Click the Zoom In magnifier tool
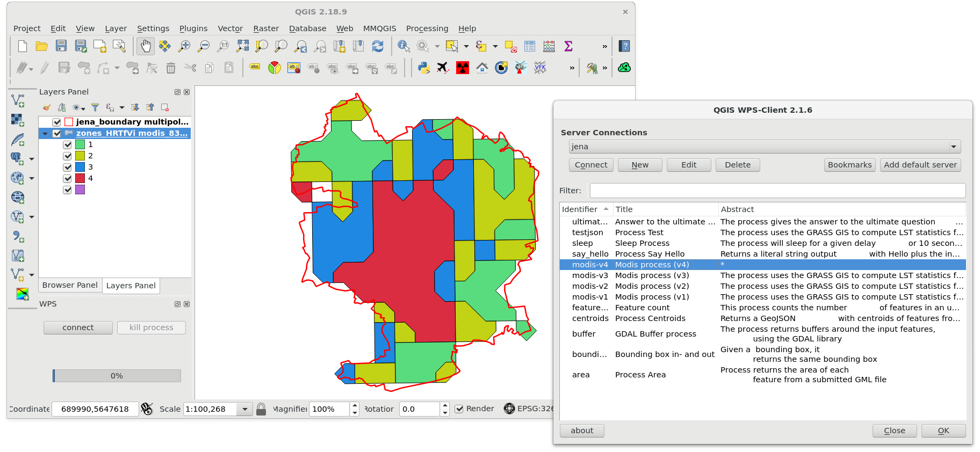 (184, 46)
